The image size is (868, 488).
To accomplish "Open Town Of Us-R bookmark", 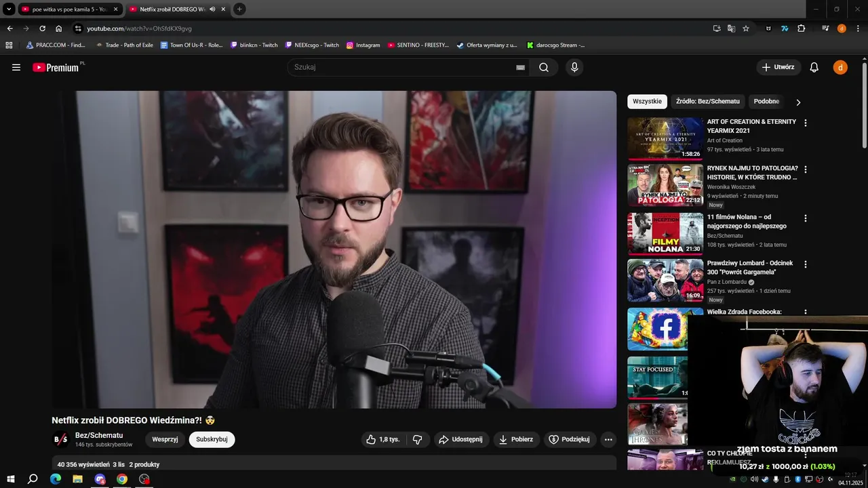I will [x=191, y=45].
